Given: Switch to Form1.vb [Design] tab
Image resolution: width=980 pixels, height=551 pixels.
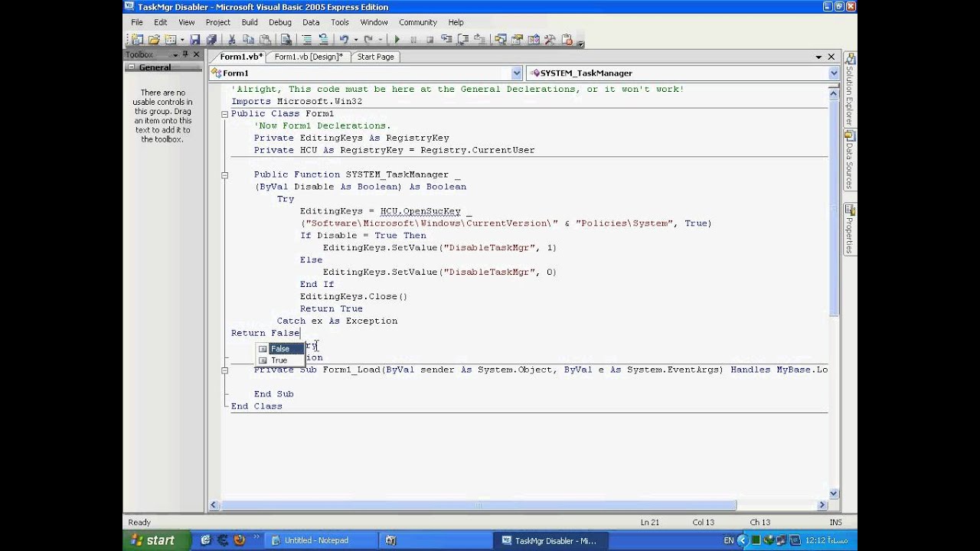Looking at the screenshot, I should [x=309, y=57].
